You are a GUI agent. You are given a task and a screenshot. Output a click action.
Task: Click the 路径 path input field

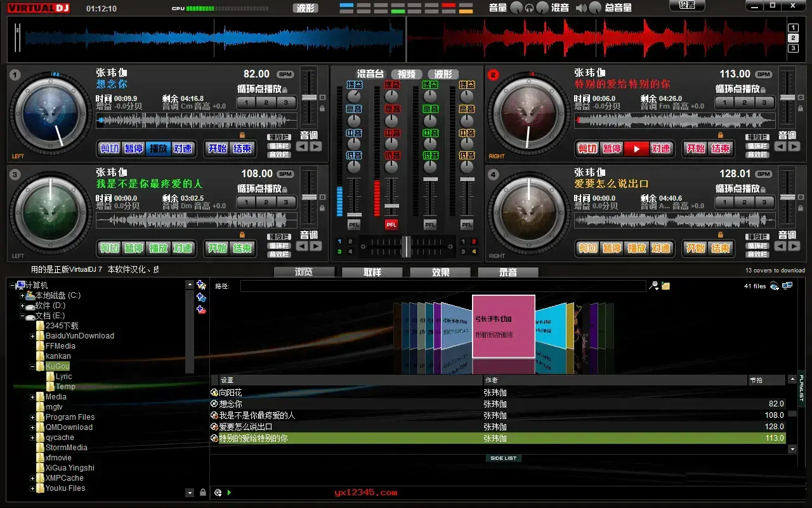click(x=443, y=286)
